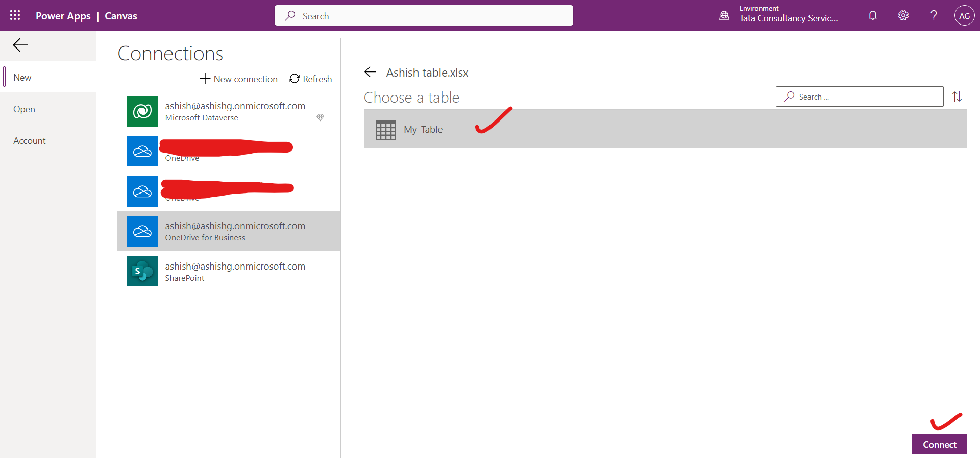The width and height of the screenshot is (980, 458).
Task: Click the Canvas label in header
Action: pyautogui.click(x=121, y=16)
